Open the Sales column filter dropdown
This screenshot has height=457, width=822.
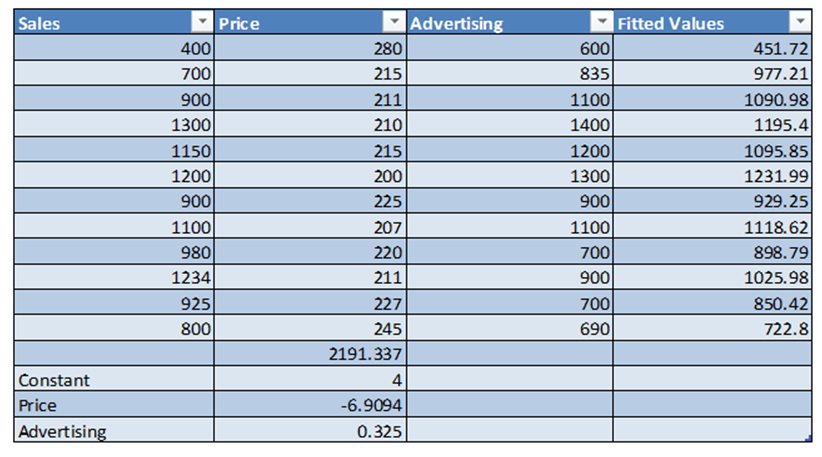[x=202, y=23]
